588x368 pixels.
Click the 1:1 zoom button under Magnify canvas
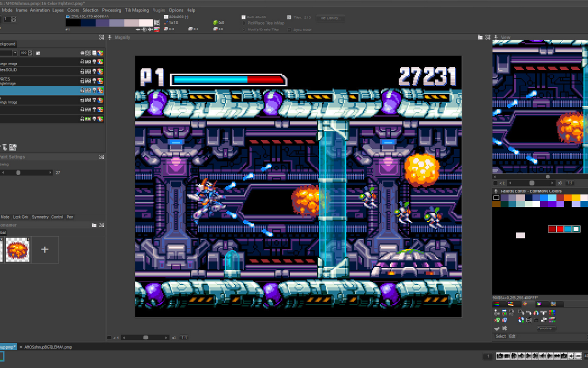click(184, 338)
